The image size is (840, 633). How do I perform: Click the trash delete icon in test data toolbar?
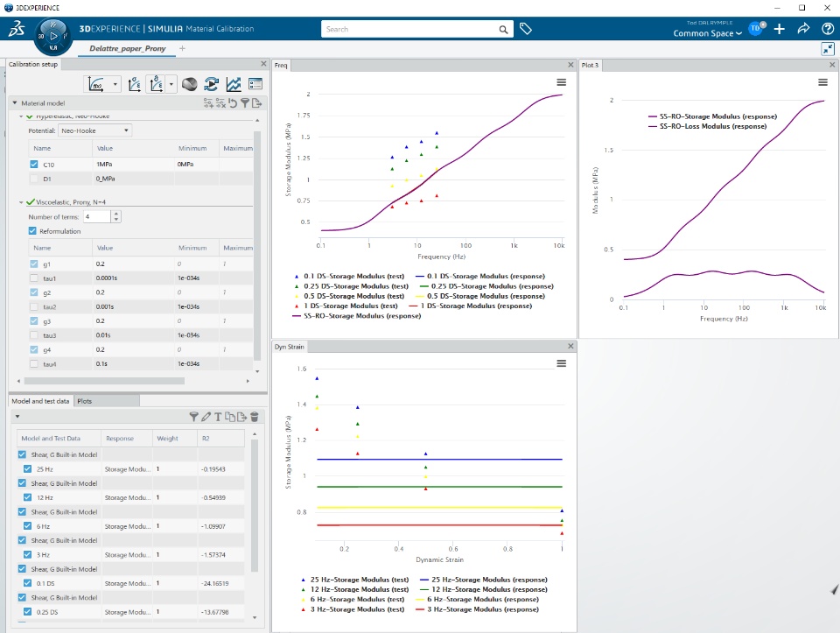click(255, 417)
